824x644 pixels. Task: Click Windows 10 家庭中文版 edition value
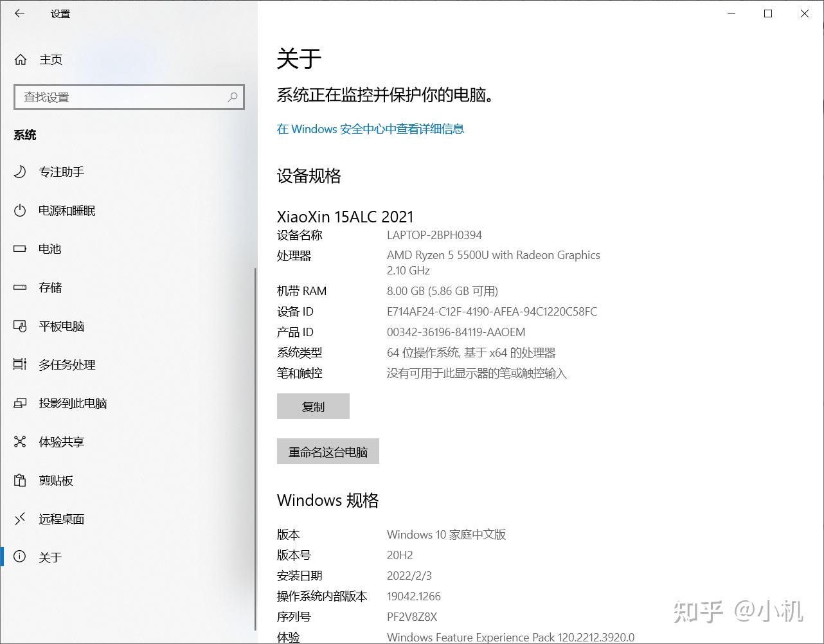pos(447,535)
